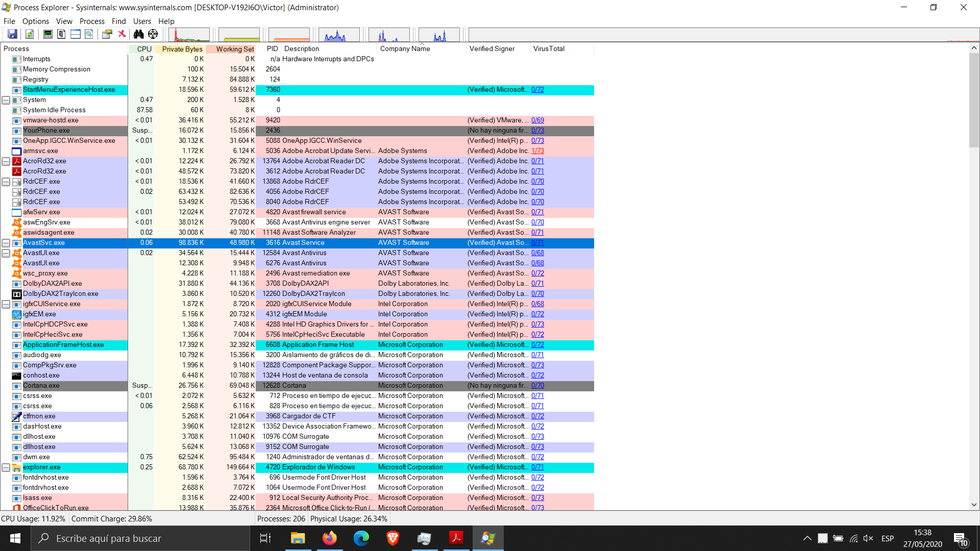Open the Options menu
Screen dimensions: 980x551
click(35, 21)
